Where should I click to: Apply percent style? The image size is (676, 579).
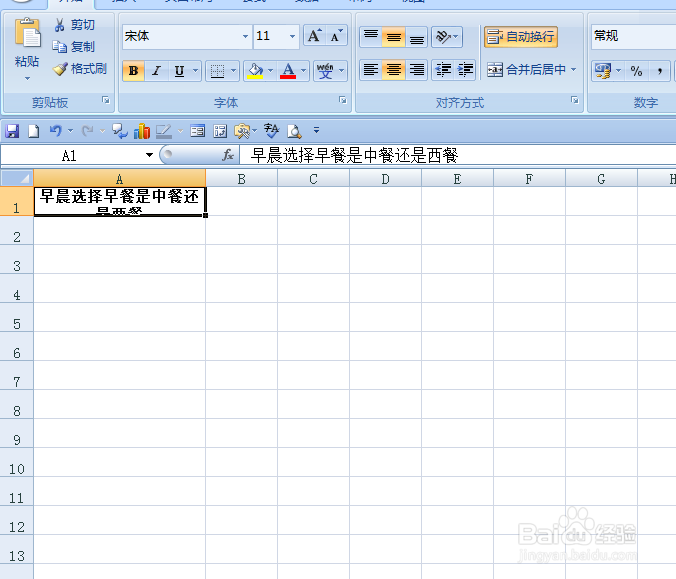[636, 70]
